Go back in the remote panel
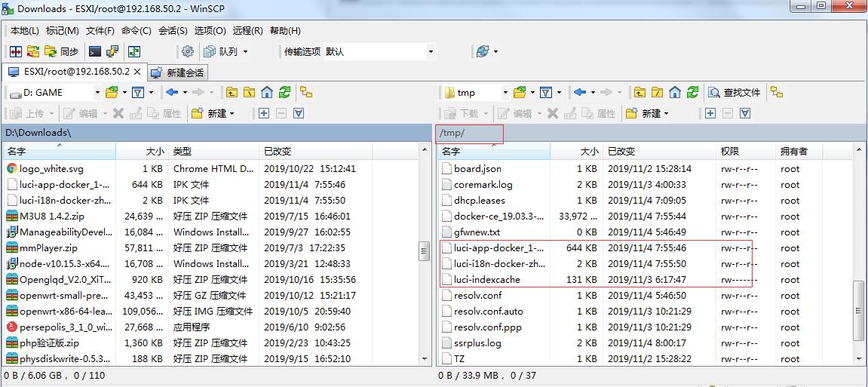 [580, 93]
